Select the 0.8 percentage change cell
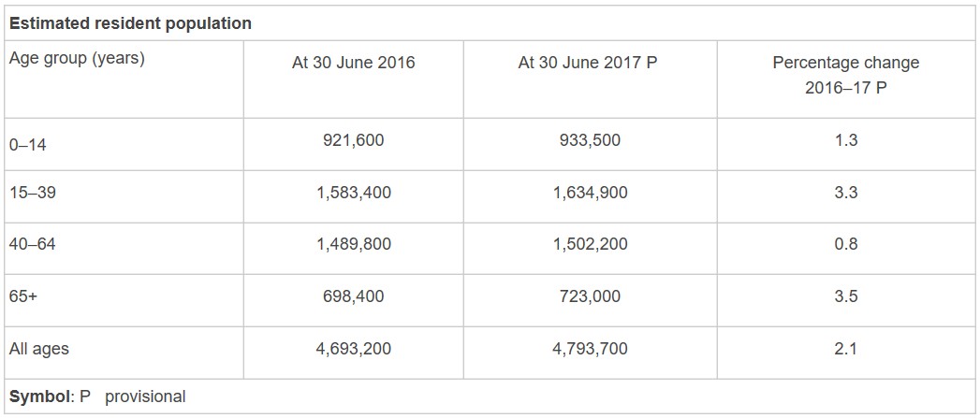Image resolution: width=980 pixels, height=418 pixels. 846,244
